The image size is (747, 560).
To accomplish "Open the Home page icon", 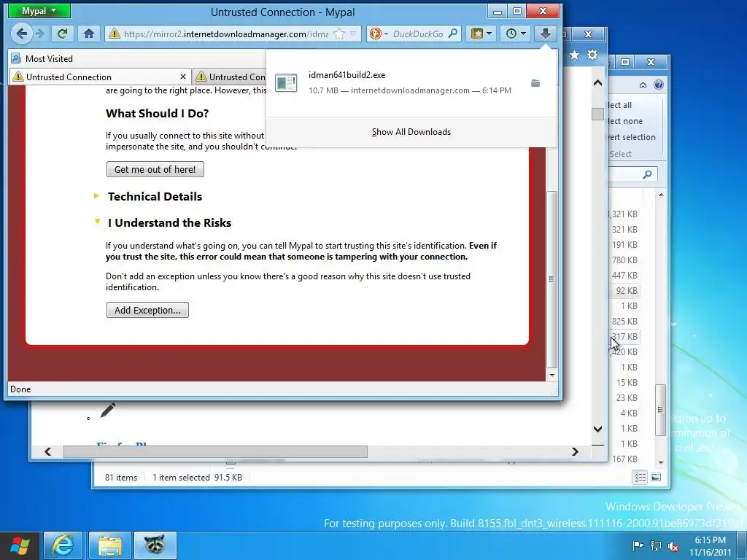I will click(88, 34).
